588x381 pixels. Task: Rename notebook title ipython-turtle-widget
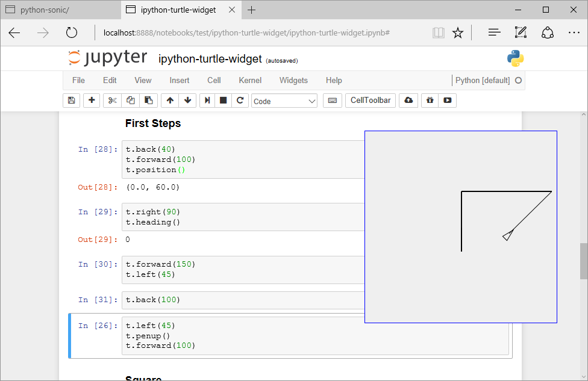tap(210, 59)
